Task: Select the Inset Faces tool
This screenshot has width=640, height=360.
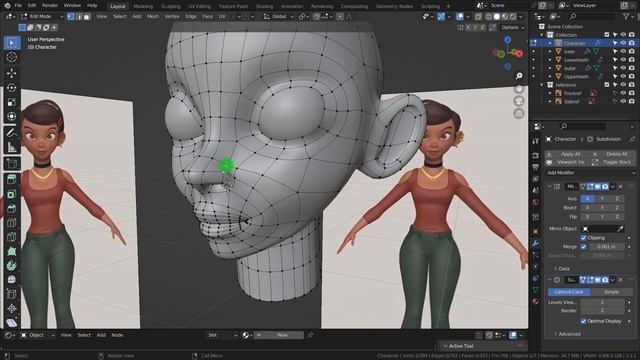Action: [x=12, y=193]
